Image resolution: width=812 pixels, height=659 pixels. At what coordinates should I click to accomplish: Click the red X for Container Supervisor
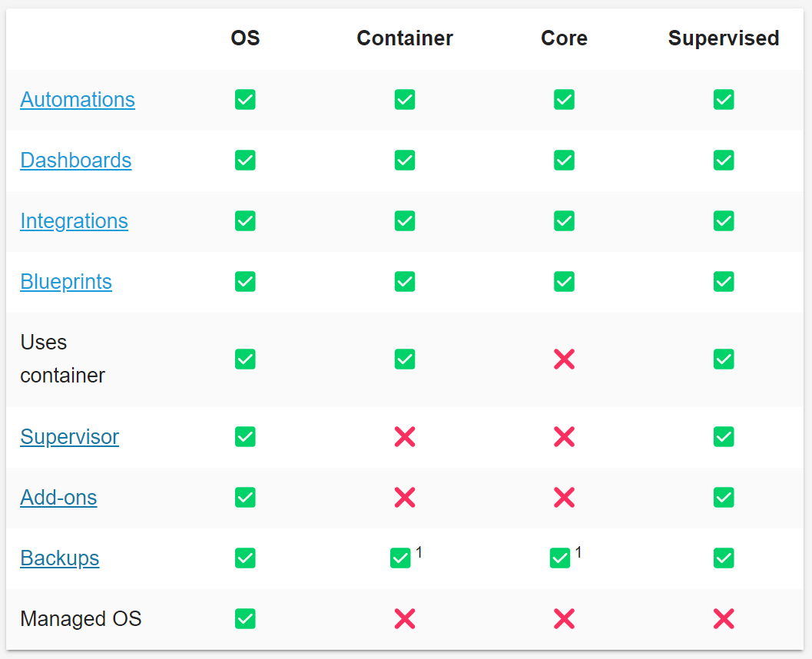pos(405,437)
